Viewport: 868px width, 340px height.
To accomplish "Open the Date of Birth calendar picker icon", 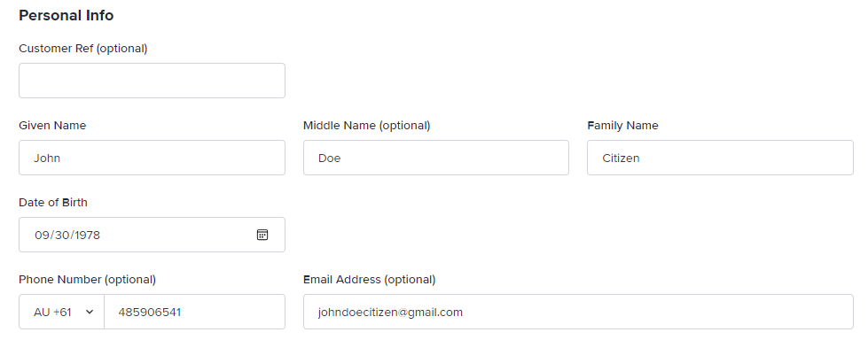I will click(262, 235).
